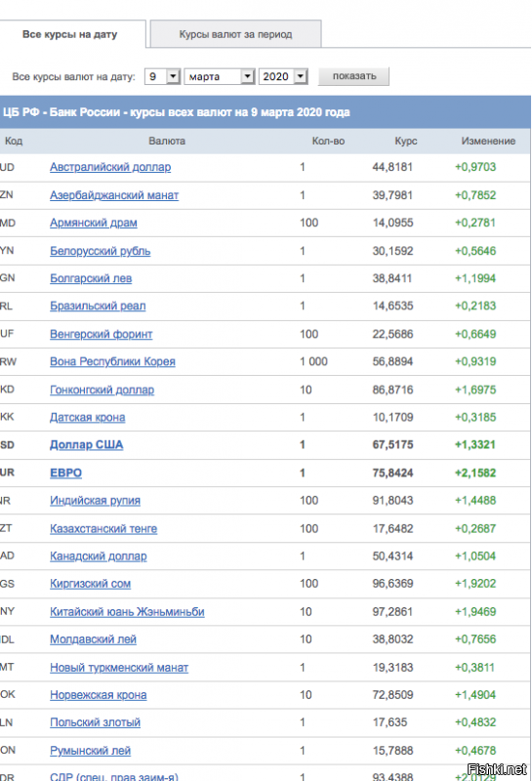Expand the month dropdown showing марта

coord(220,76)
